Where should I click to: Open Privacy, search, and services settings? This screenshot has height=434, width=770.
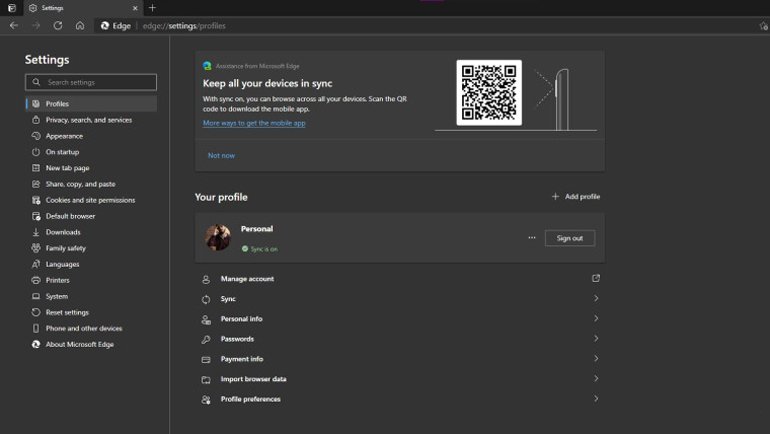coord(88,120)
